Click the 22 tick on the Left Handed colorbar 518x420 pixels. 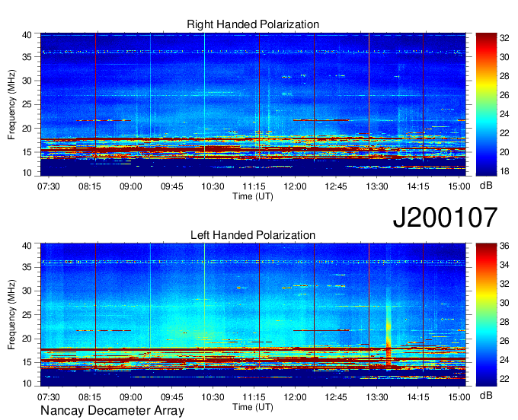click(504, 379)
